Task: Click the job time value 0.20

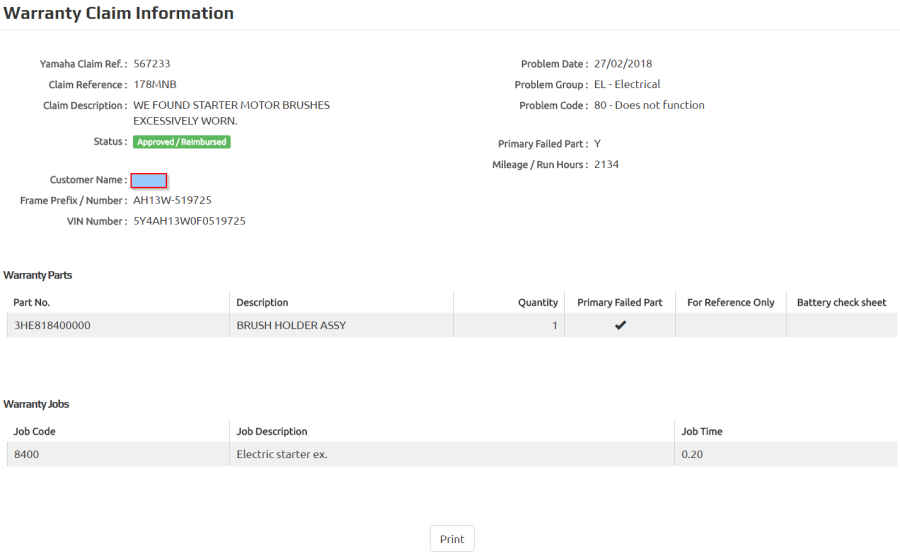Action: coord(692,454)
